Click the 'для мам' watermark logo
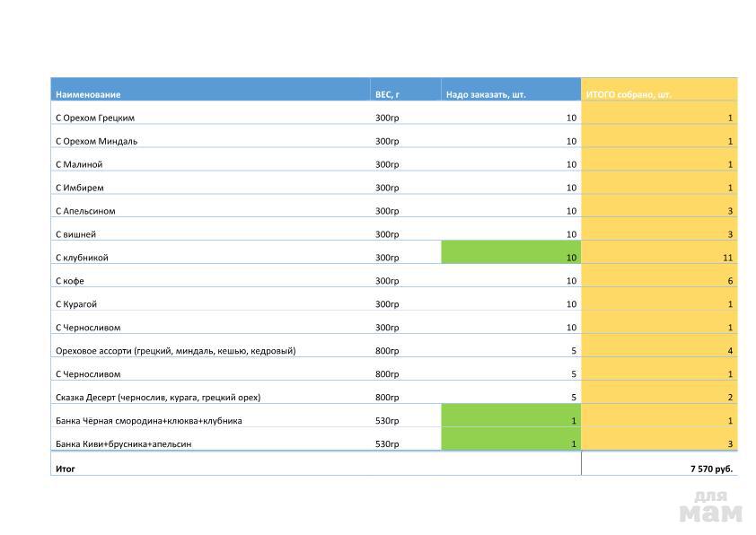The width and height of the screenshot is (756, 535). [x=710, y=507]
